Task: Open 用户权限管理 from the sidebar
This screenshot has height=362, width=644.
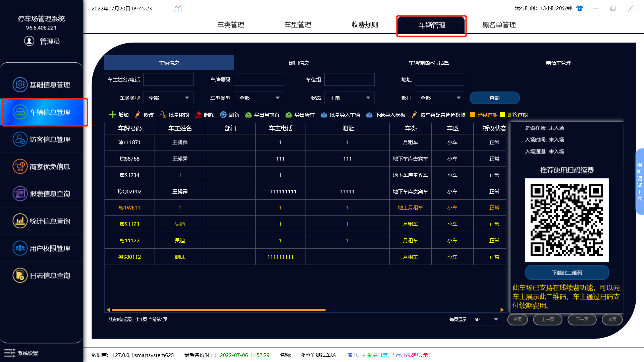Action: [x=42, y=248]
